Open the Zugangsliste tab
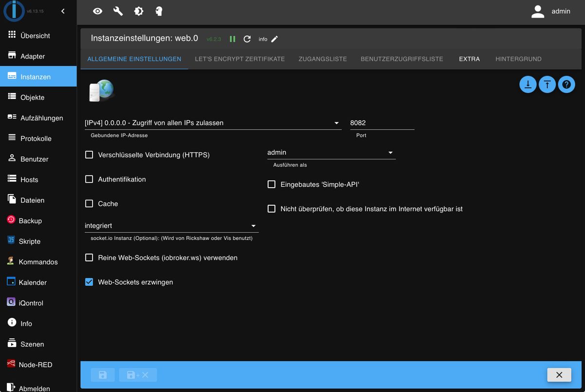585x392 pixels. click(322, 59)
